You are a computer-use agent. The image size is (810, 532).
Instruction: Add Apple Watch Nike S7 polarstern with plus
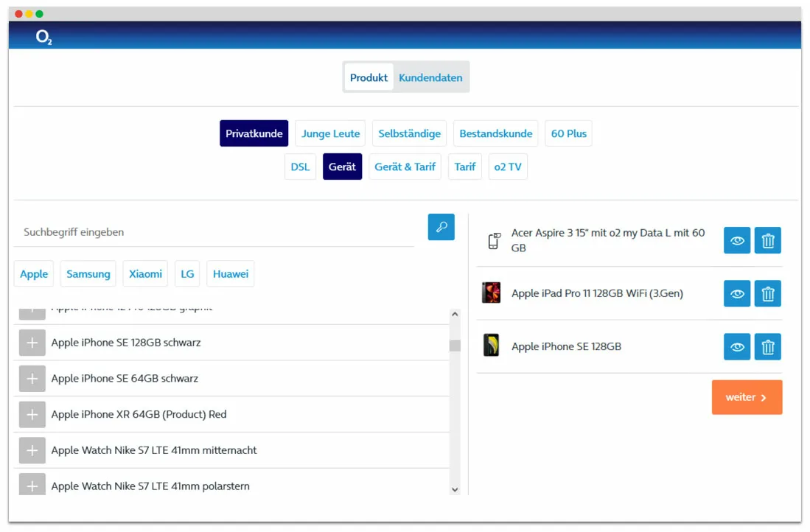pyautogui.click(x=32, y=485)
